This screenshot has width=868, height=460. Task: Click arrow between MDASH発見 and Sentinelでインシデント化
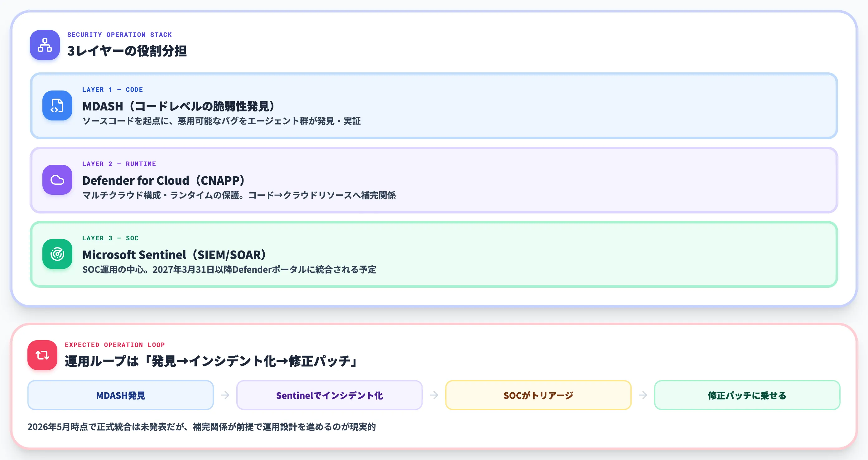tap(225, 395)
